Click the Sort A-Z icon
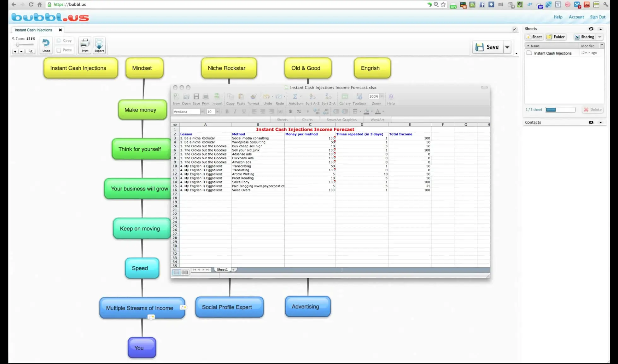This screenshot has width=618, height=364. 312,96
